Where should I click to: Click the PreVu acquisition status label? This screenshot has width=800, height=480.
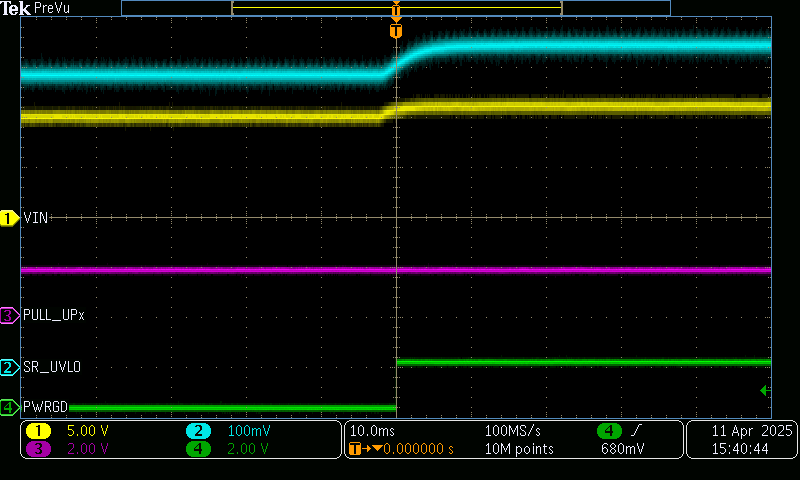(54, 8)
